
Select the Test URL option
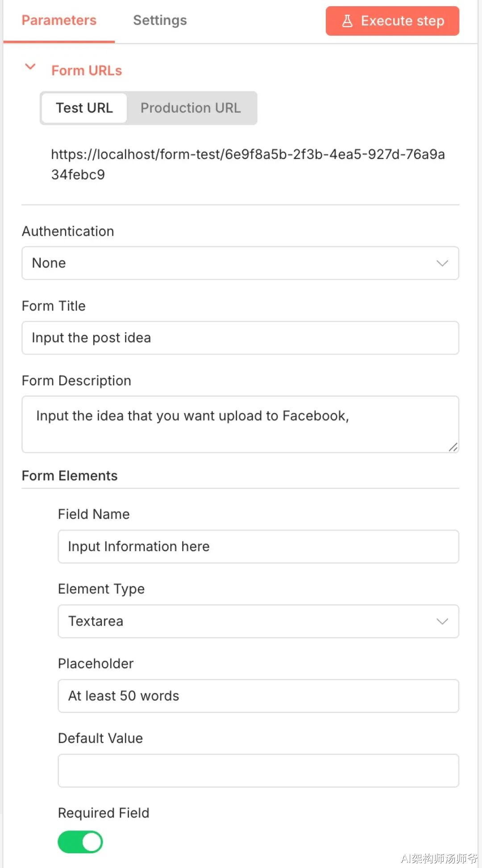pos(84,108)
